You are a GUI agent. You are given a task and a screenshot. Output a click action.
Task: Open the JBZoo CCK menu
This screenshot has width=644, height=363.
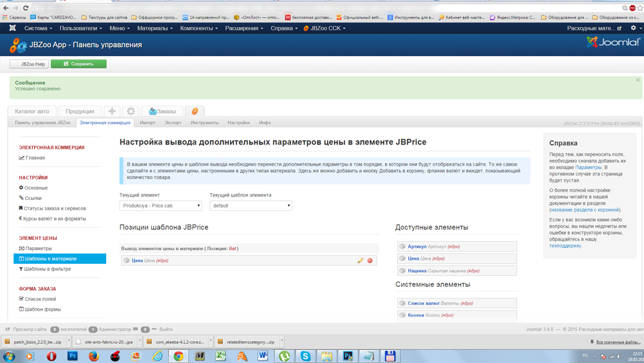tap(325, 28)
